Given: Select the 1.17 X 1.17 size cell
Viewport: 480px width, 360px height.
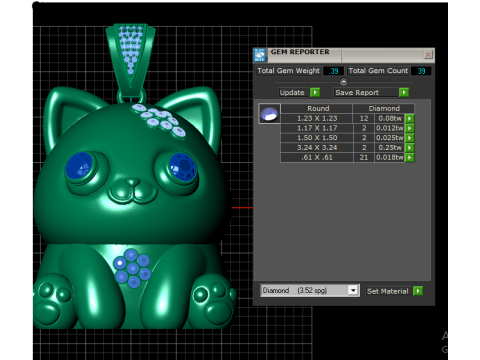Looking at the screenshot, I should [x=317, y=128].
